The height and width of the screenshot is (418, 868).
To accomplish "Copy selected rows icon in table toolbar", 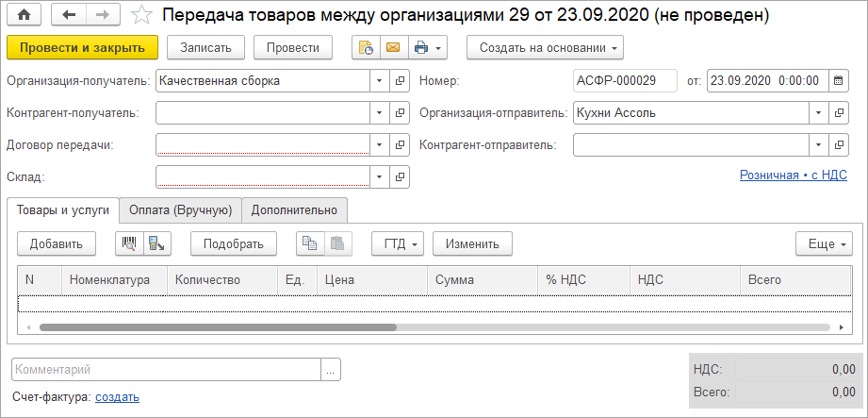I will [309, 243].
